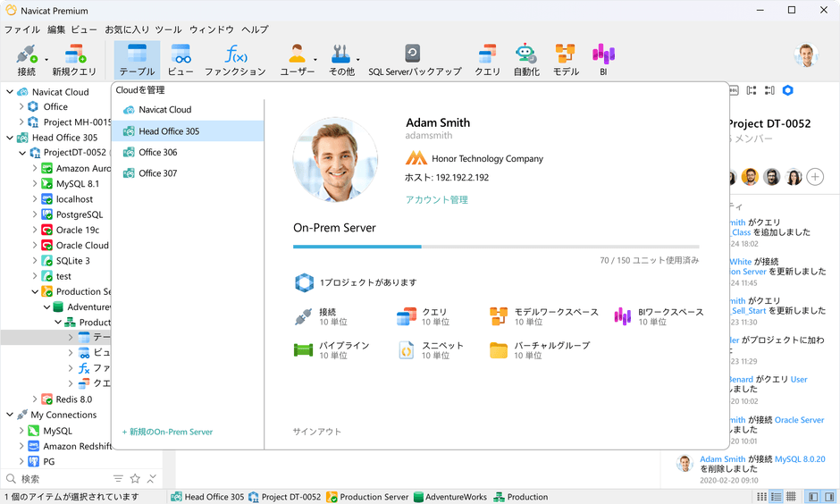Toggle right pane visibility in status bar
This screenshot has height=504, width=840.
coord(829,497)
